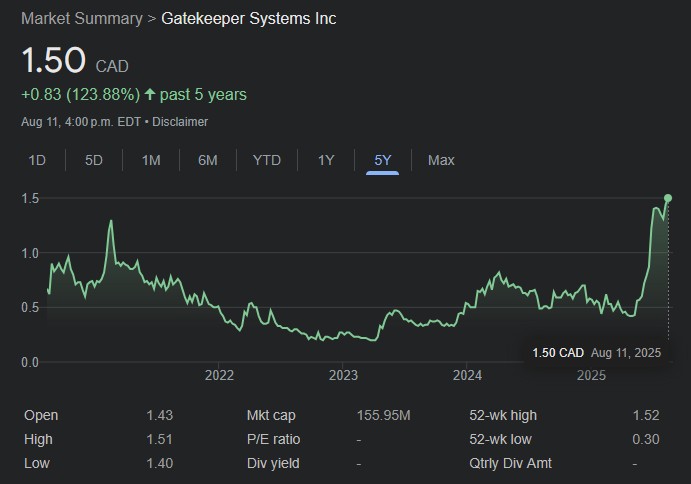The height and width of the screenshot is (484, 691).
Task: Click the 'Qtrly Div Amt' stat label
Action: 510,463
